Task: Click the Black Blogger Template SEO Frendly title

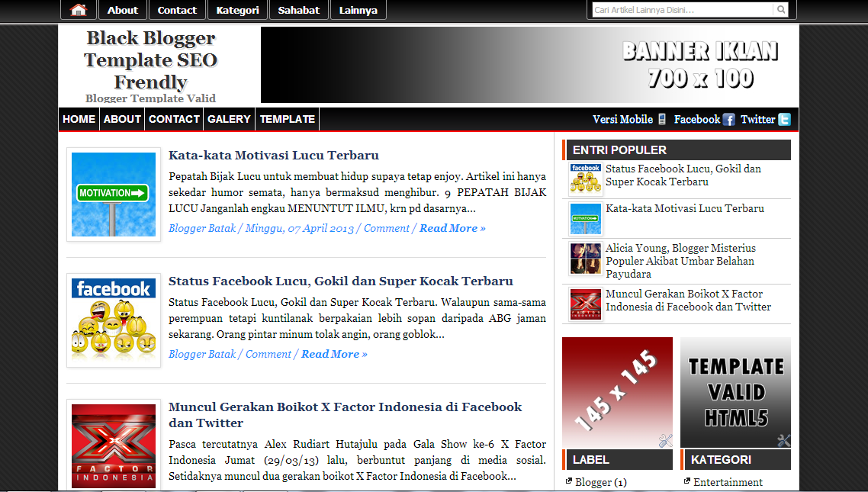Action: (x=150, y=59)
